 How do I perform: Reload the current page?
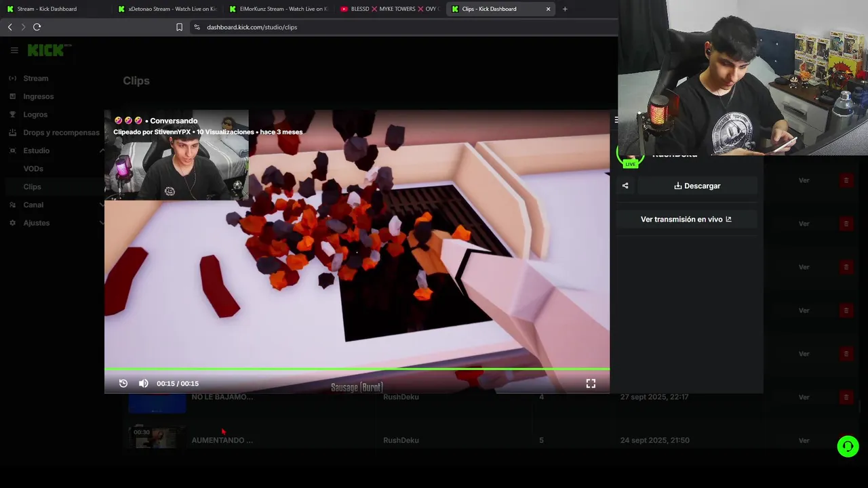pos(37,27)
